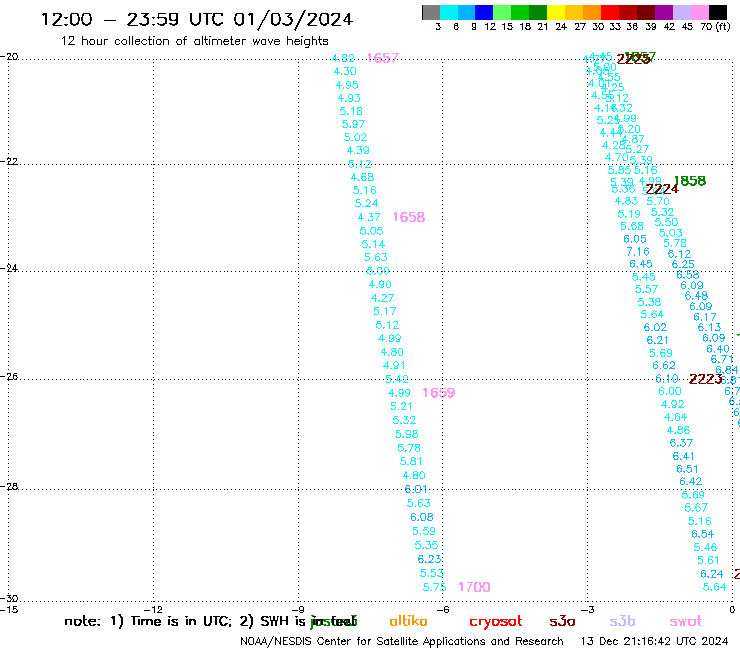Image resolution: width=740 pixels, height=650 pixels.
Task: Click the wave height value 5.18
Action: click(x=351, y=111)
